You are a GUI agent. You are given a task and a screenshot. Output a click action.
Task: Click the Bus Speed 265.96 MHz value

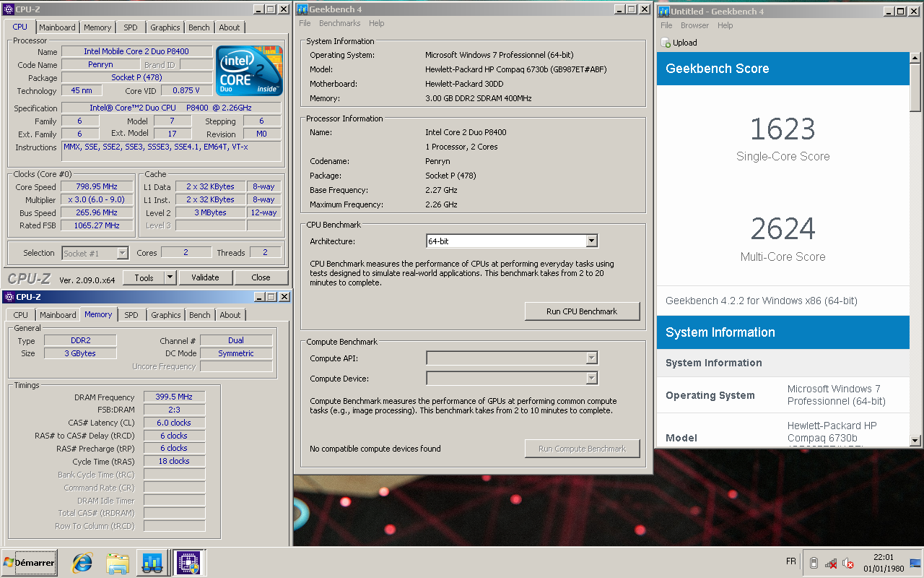pos(97,212)
